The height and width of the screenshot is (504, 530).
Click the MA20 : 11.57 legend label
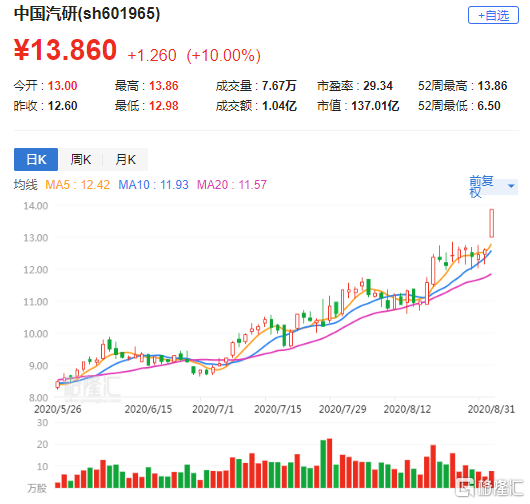tap(232, 185)
